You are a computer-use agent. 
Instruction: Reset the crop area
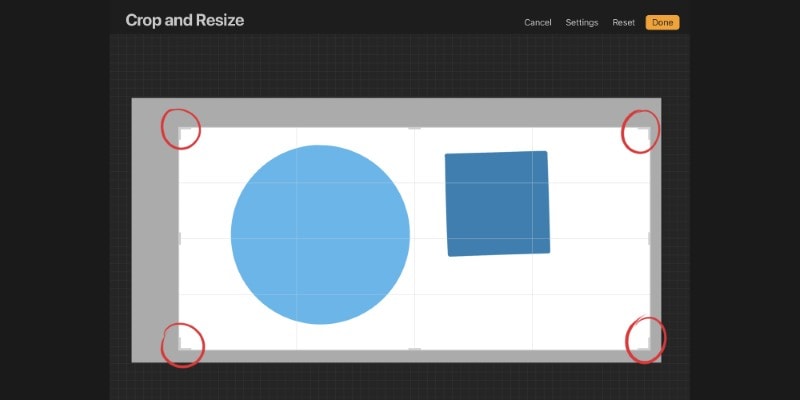[623, 22]
